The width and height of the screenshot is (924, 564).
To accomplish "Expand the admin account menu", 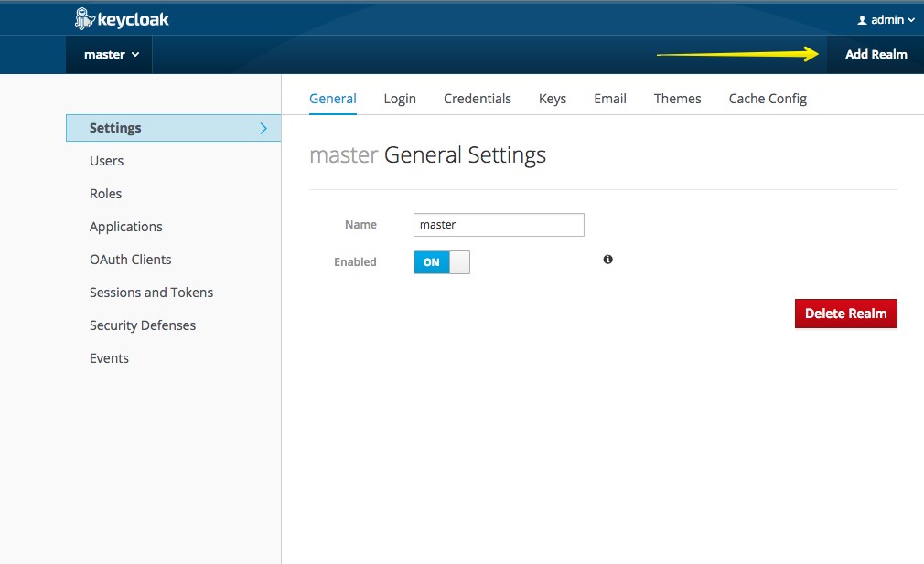I will [886, 19].
